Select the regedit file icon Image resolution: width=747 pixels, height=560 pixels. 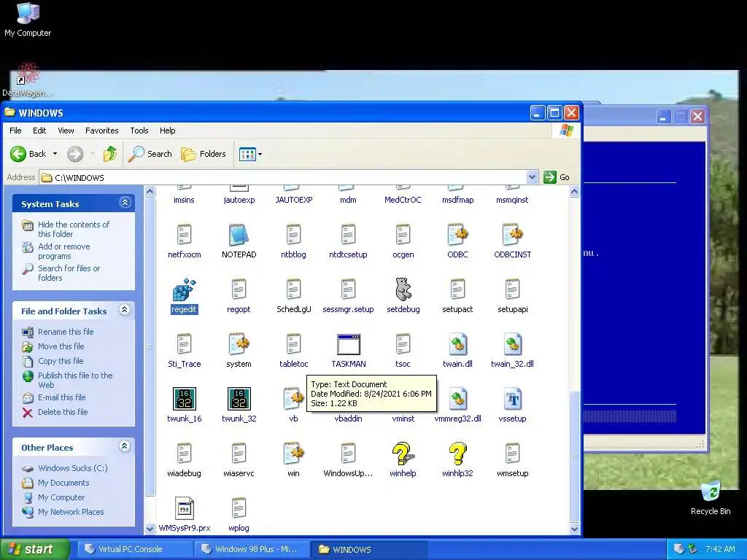pyautogui.click(x=184, y=290)
